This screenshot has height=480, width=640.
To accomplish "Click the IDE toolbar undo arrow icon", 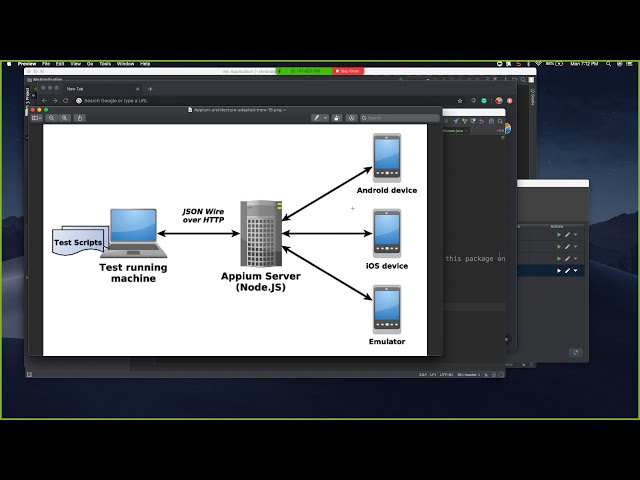I will [481, 121].
